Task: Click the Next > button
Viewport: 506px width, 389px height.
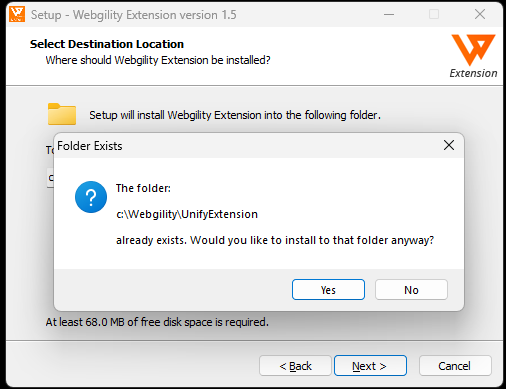Action: pos(370,366)
